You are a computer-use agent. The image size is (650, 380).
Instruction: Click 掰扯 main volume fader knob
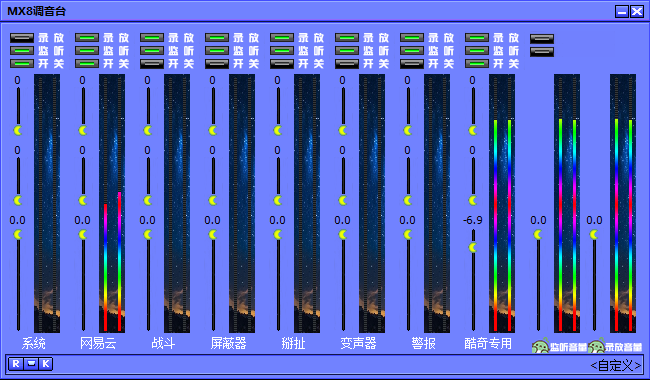pos(278,235)
